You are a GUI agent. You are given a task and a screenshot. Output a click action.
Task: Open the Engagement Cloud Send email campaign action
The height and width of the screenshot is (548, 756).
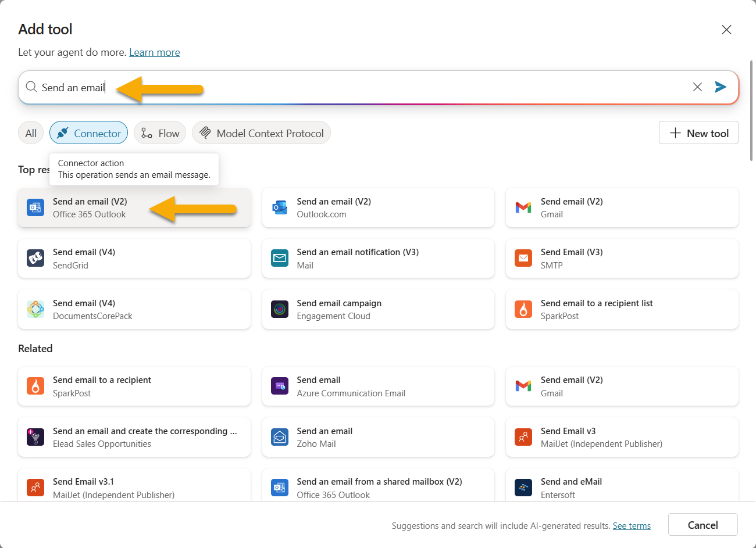(378, 309)
